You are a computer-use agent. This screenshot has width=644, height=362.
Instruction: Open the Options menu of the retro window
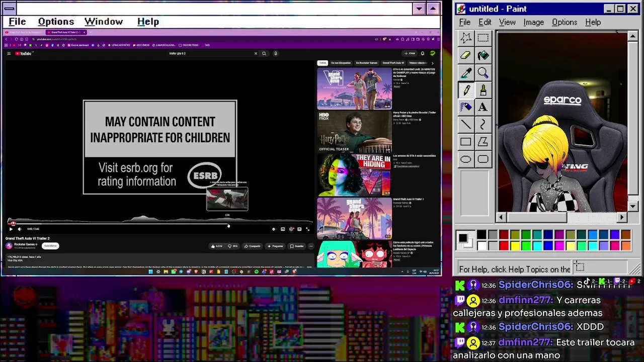coord(56,22)
